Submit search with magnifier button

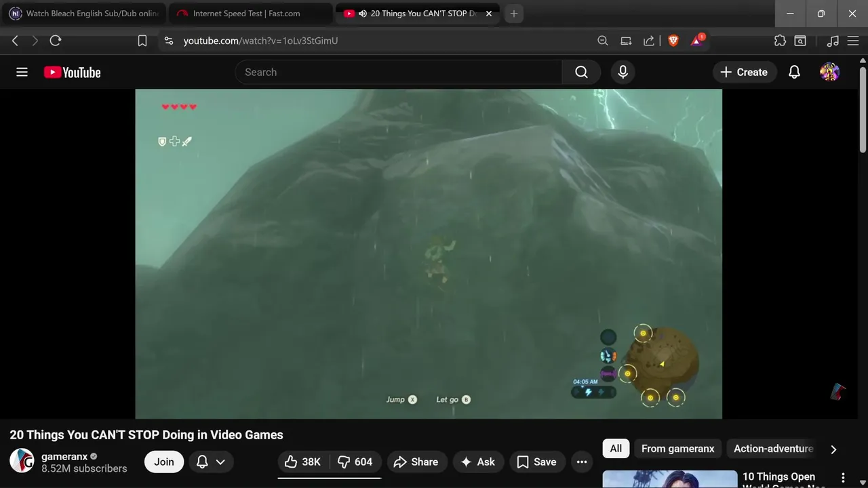[x=581, y=72]
